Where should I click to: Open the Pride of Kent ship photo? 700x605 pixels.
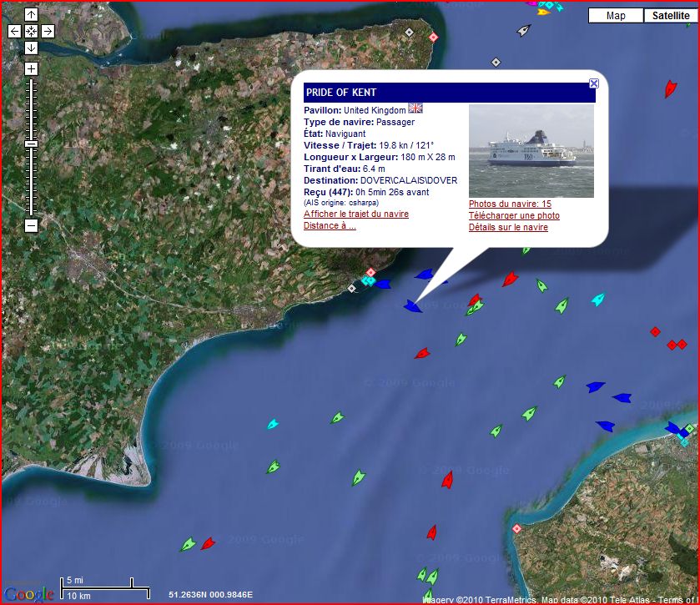pos(531,151)
